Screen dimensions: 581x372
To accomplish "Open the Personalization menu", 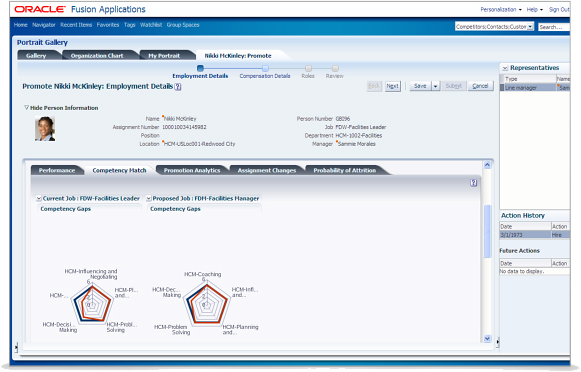I will (x=501, y=10).
